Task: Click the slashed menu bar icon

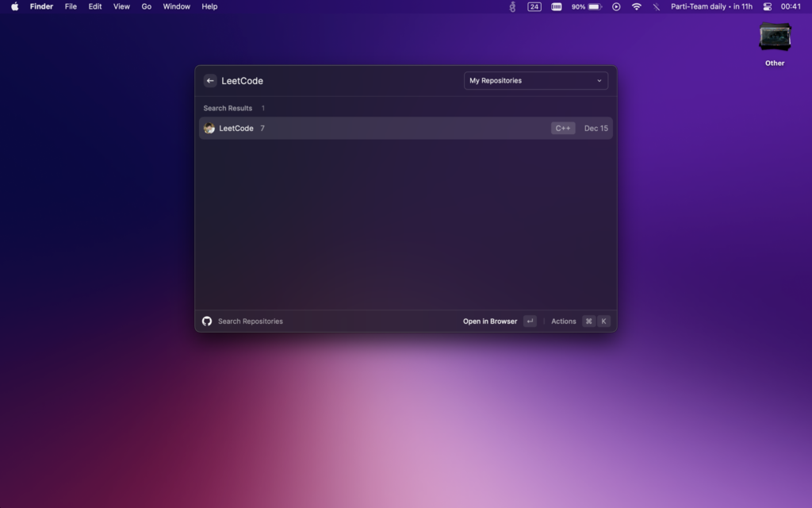Action: click(x=656, y=6)
